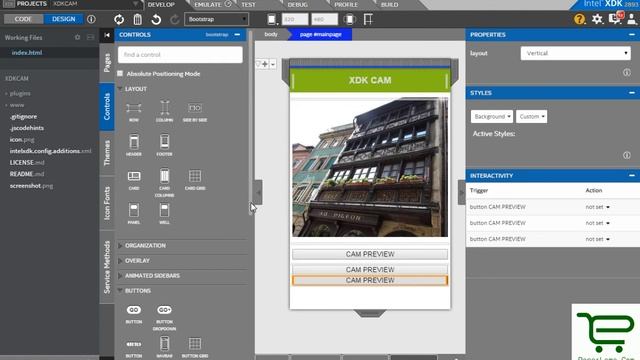This screenshot has width=640, height=360.
Task: Open first CAM PREVIEW action dropdown
Action: 598,207
